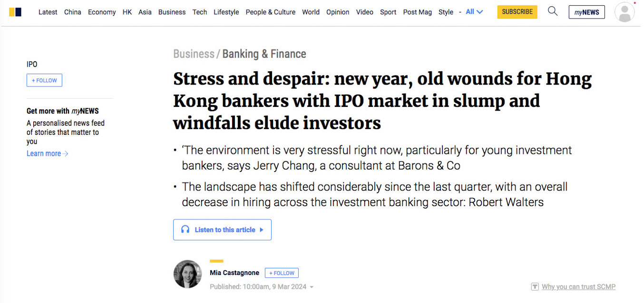
Task: Open the Economy menu item
Action: coord(102,12)
